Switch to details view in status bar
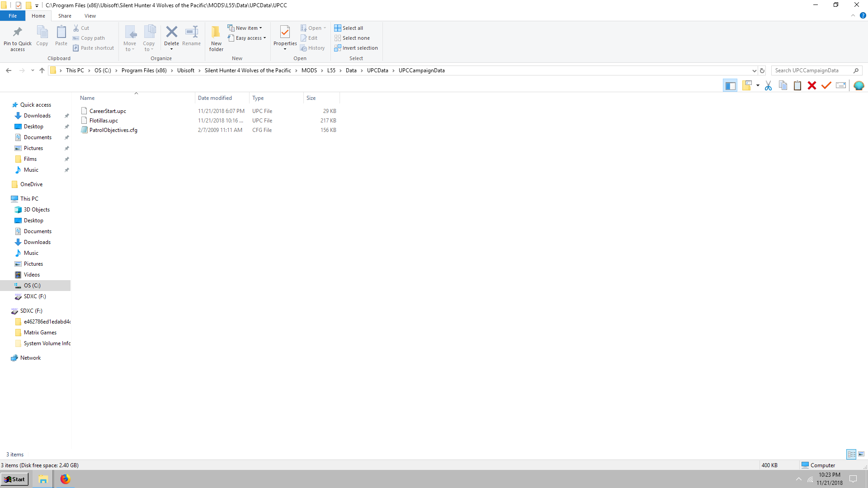The image size is (868, 488). (851, 454)
